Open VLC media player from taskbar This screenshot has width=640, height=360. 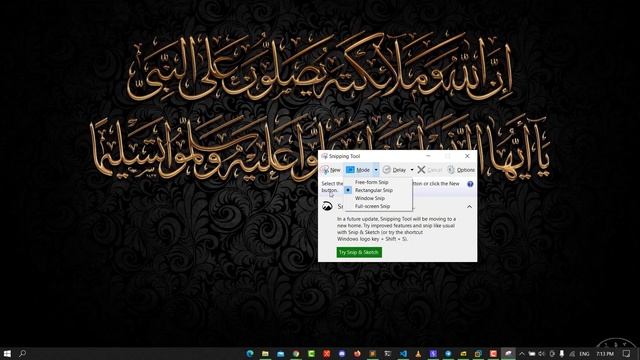(x=418, y=353)
